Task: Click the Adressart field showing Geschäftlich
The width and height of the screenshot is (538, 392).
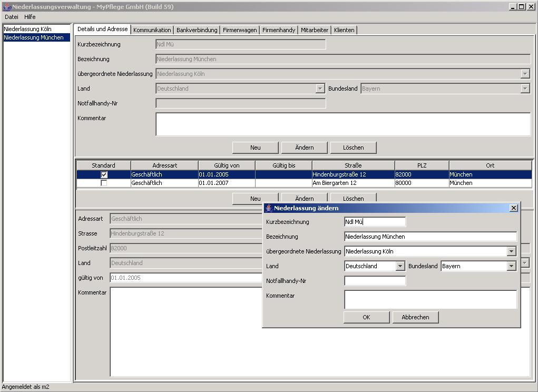Action: [187, 219]
